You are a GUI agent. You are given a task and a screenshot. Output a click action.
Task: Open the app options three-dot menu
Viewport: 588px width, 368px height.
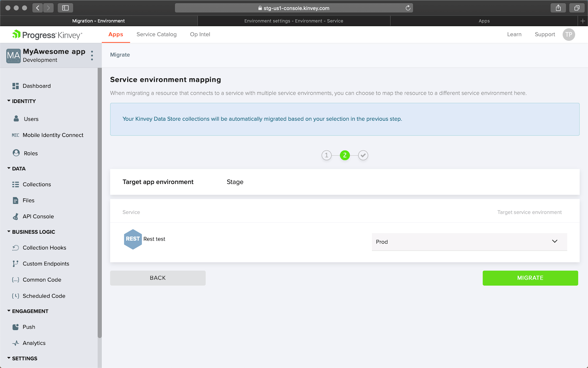(x=92, y=56)
